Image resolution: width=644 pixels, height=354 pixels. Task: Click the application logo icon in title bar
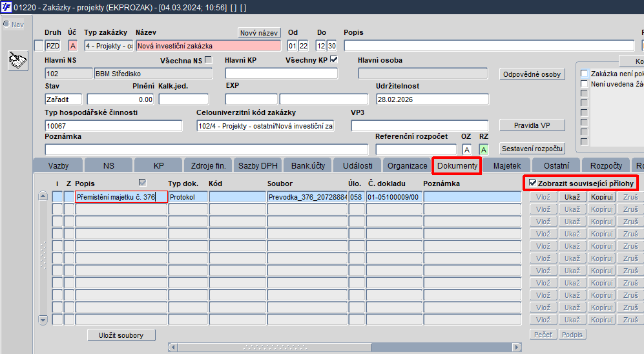click(6, 7)
